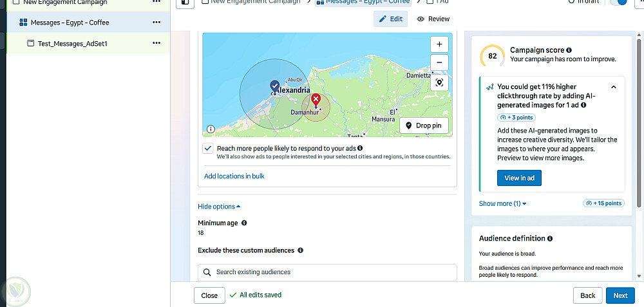Show info for AI-generated images recommendation
The image size is (644, 307).
click(583, 105)
